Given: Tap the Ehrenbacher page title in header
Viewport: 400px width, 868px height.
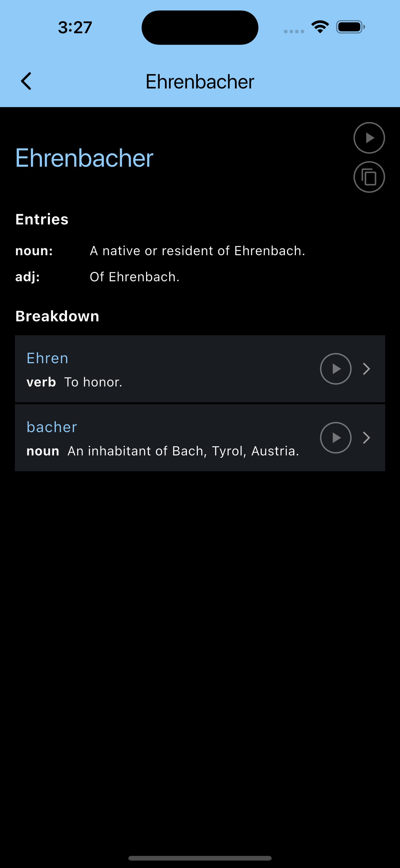Looking at the screenshot, I should click(200, 81).
